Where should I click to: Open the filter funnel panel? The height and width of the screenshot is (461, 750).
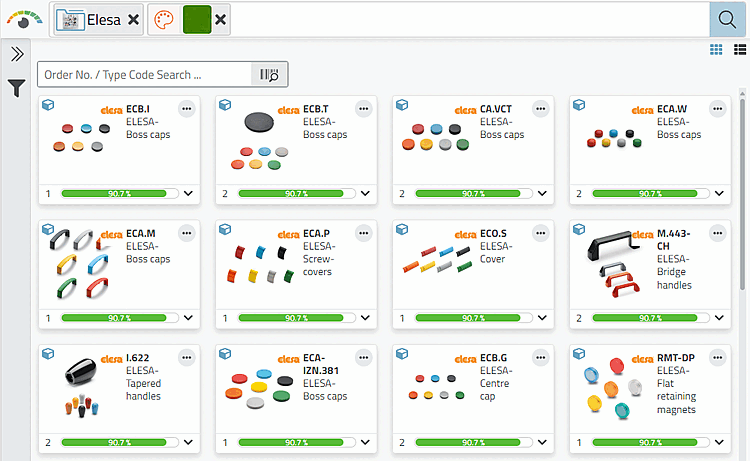coord(16,88)
